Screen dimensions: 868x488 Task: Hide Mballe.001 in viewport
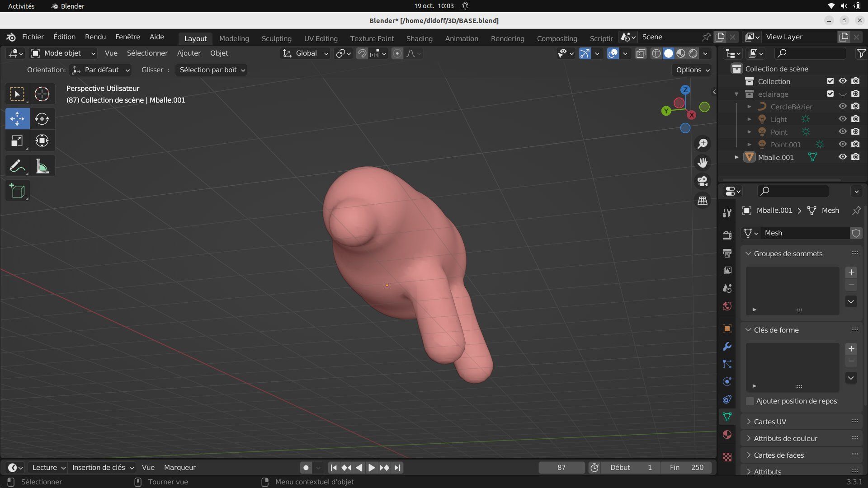coord(843,157)
